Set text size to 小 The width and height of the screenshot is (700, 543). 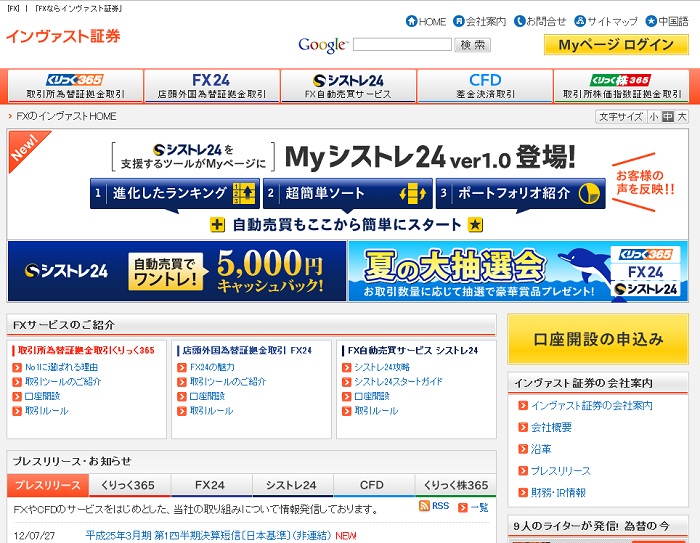click(653, 117)
